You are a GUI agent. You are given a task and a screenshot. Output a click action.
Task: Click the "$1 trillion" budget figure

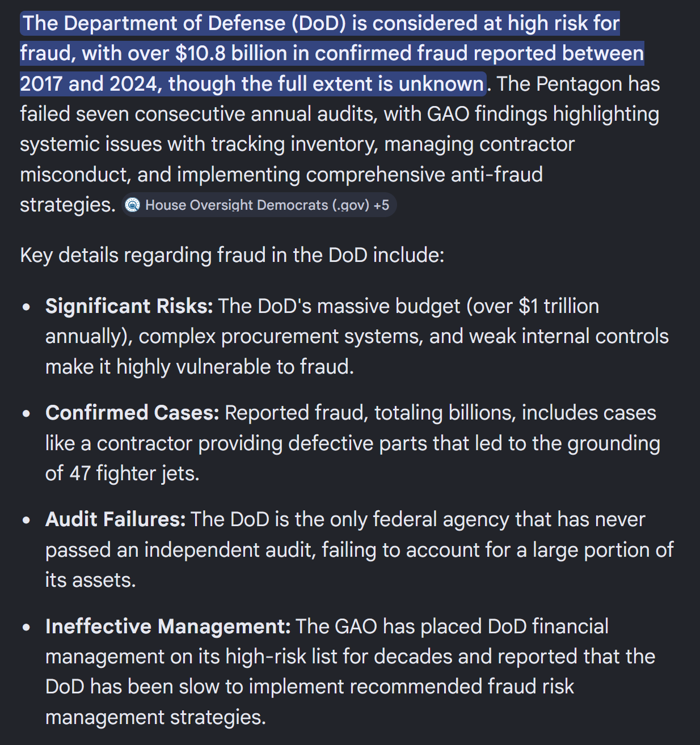pos(559,306)
